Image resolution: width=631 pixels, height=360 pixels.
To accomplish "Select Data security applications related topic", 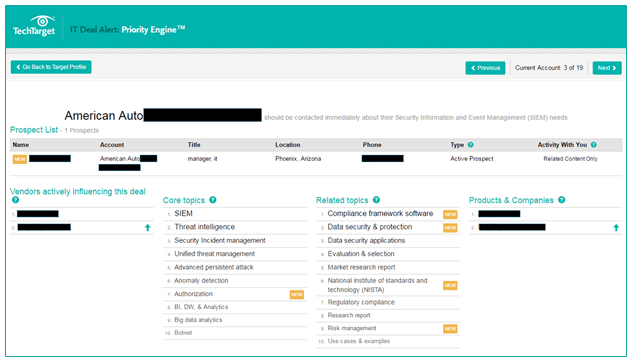I will 366,241.
